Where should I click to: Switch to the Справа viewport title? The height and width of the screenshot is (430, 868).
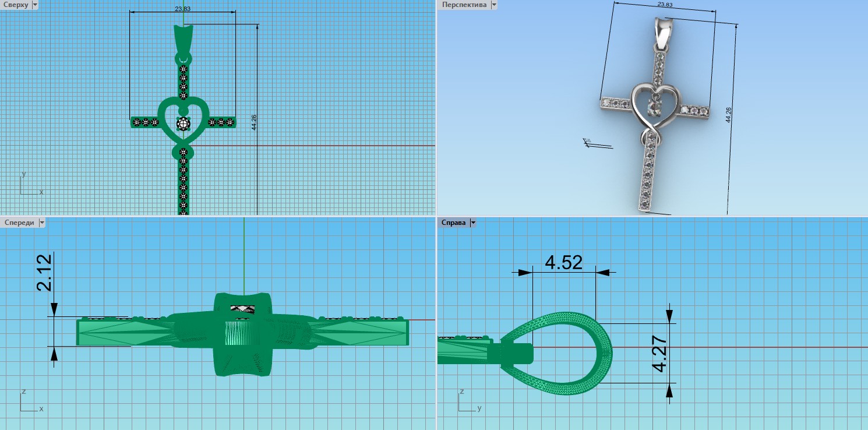(454, 223)
